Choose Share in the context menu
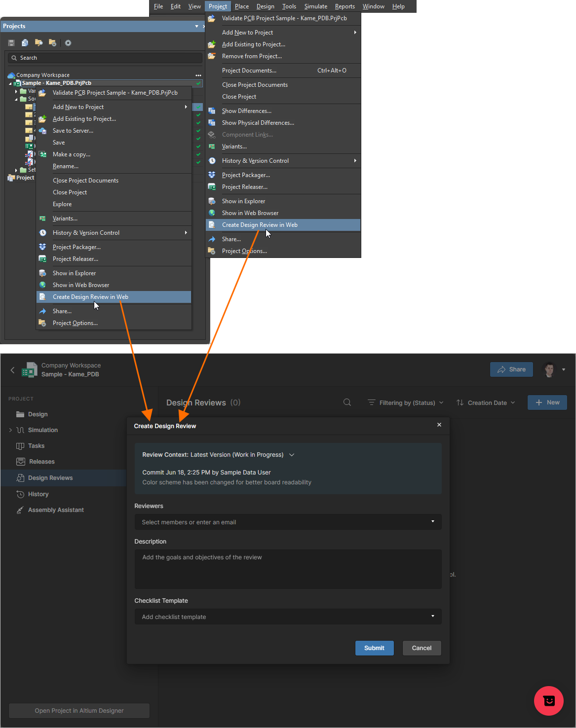 [114, 311]
